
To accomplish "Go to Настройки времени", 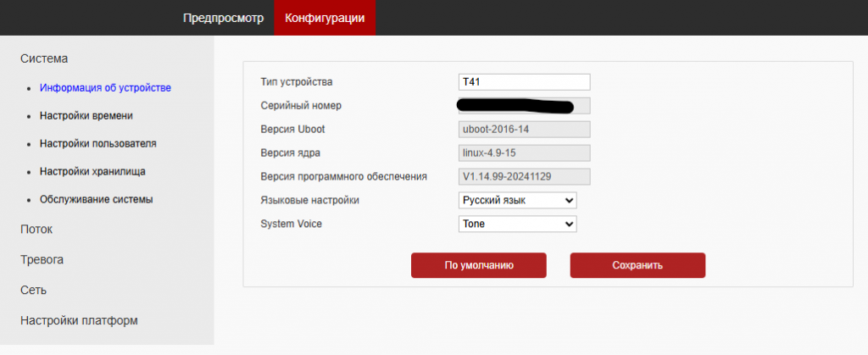I will tap(86, 115).
